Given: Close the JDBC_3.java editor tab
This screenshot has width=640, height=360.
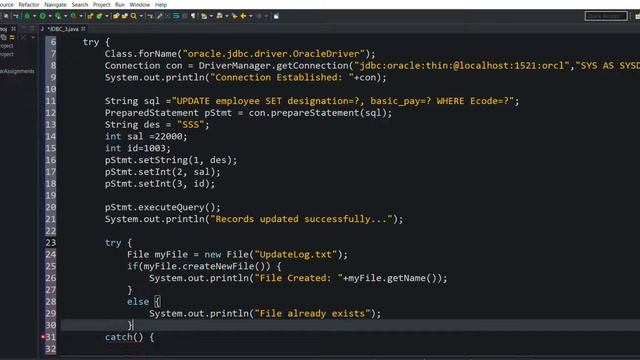Looking at the screenshot, I should pyautogui.click(x=83, y=29).
